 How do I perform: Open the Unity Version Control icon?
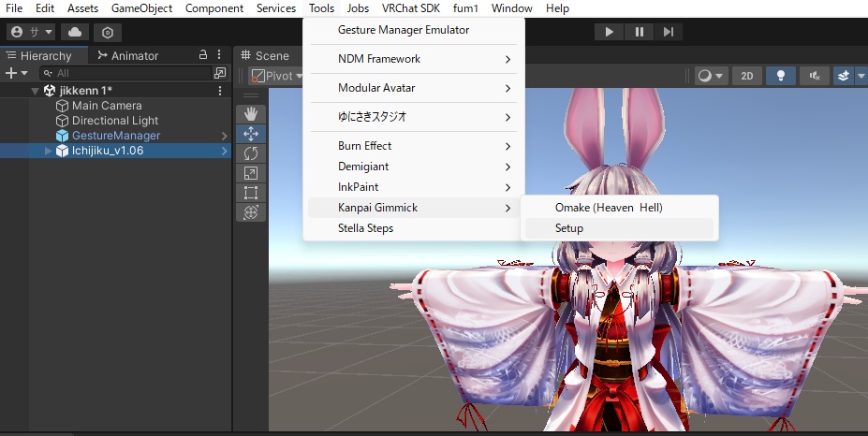[108, 33]
